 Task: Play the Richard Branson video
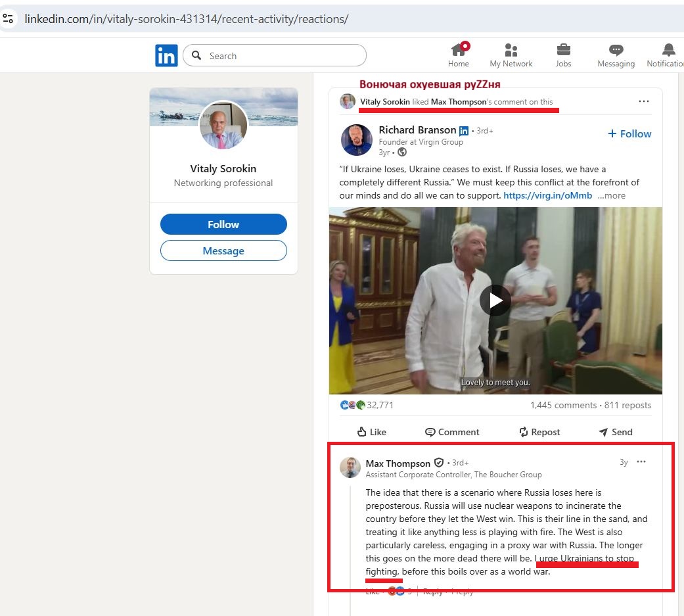pyautogui.click(x=495, y=300)
